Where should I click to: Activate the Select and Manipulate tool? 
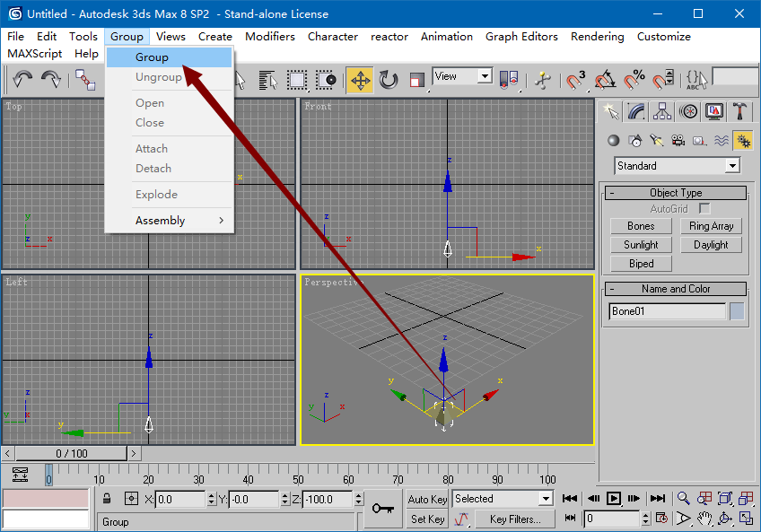pyautogui.click(x=543, y=80)
